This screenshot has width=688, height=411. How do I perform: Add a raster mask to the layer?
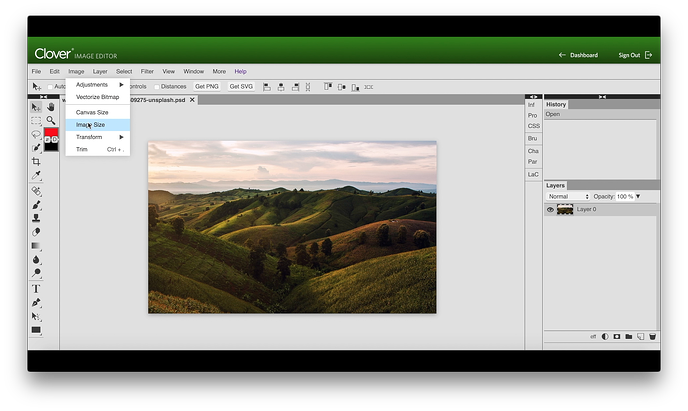617,336
